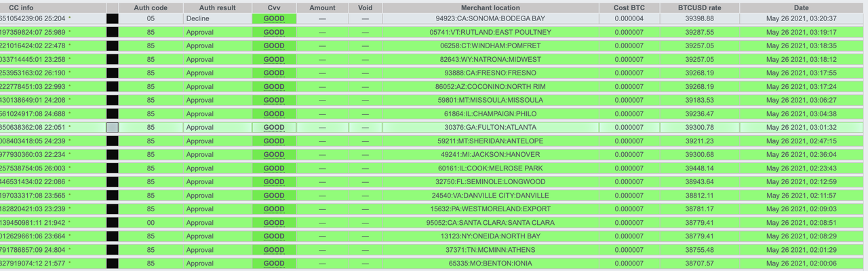Screen dimensions: 868x271
Task: Select BTCUSD rate 39398.88
Action: pyautogui.click(x=699, y=19)
